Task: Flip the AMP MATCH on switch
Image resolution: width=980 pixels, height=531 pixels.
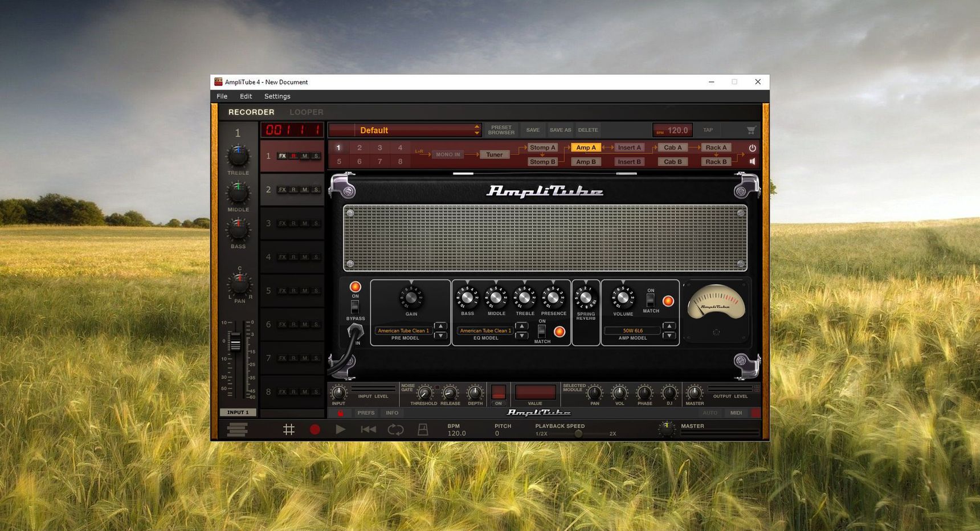Action: click(650, 300)
